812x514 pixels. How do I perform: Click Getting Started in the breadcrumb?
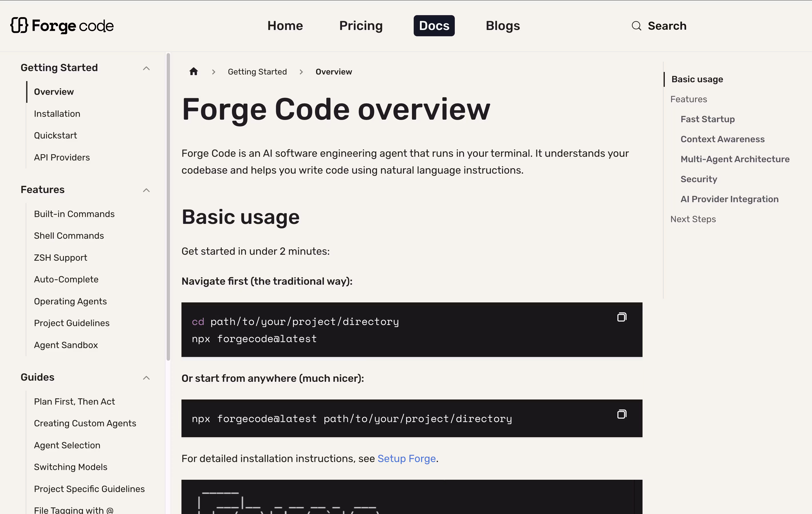[257, 72]
